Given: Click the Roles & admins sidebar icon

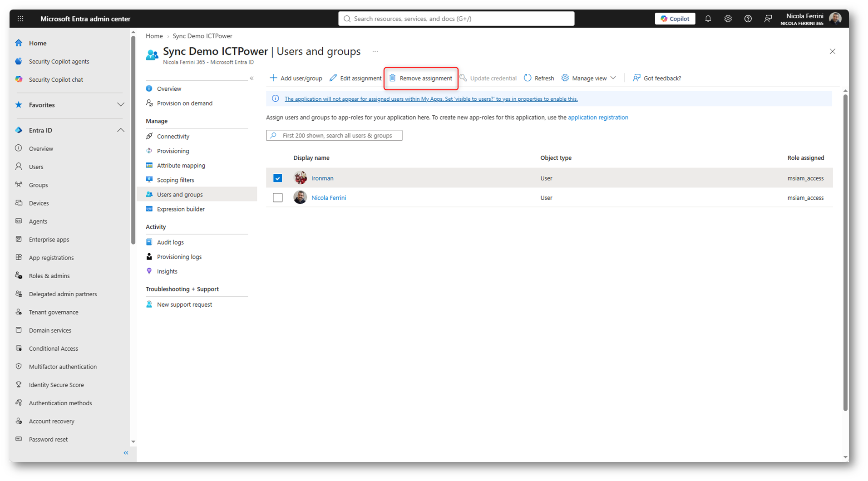Looking at the screenshot, I should 19,275.
